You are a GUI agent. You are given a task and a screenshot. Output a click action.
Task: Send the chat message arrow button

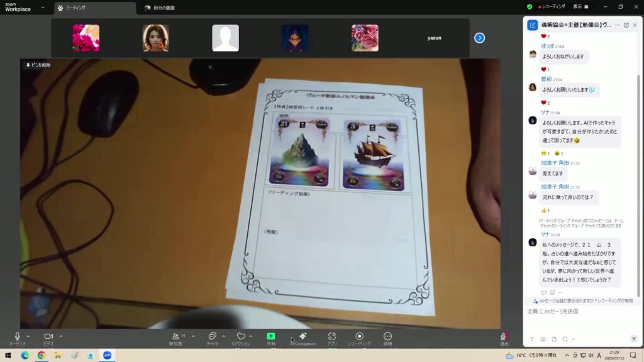[634, 339]
